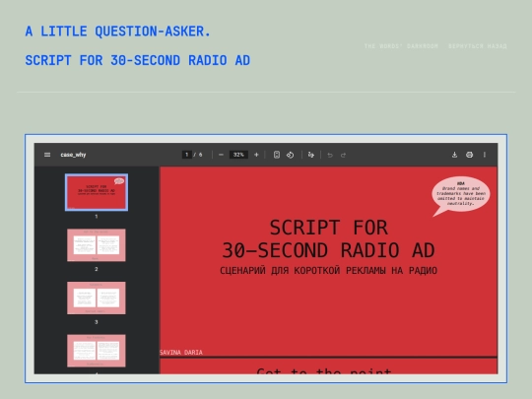Zoom in with the plus icon
532x399 pixels.
coord(256,155)
